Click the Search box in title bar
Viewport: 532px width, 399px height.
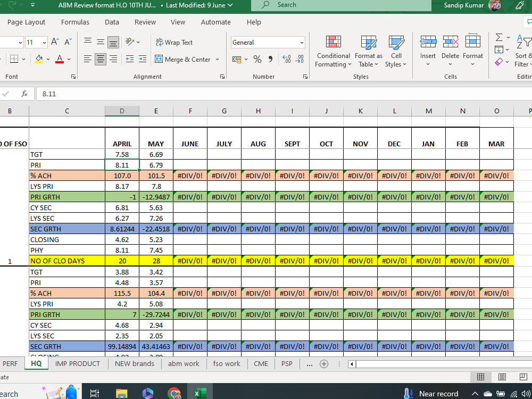pos(341,5)
